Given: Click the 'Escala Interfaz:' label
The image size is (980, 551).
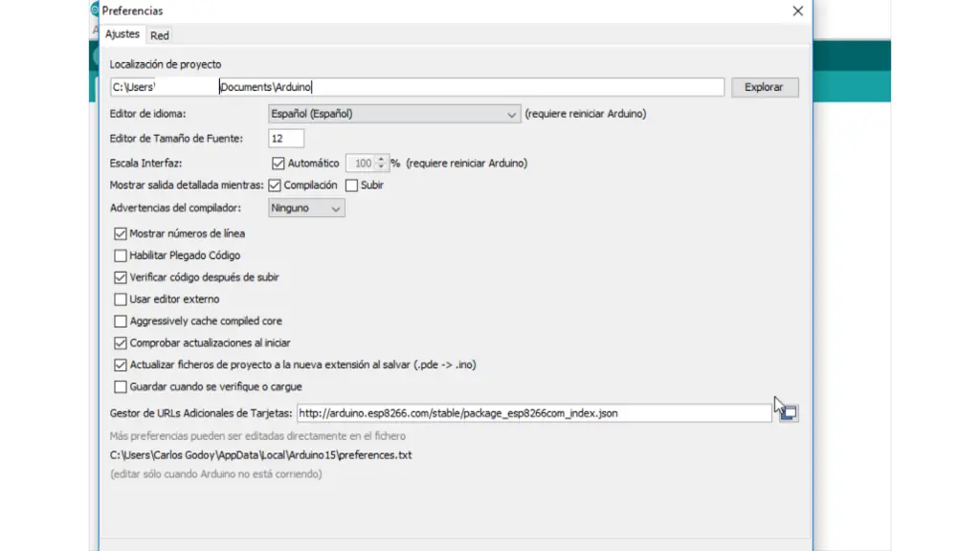Looking at the screenshot, I should (145, 163).
